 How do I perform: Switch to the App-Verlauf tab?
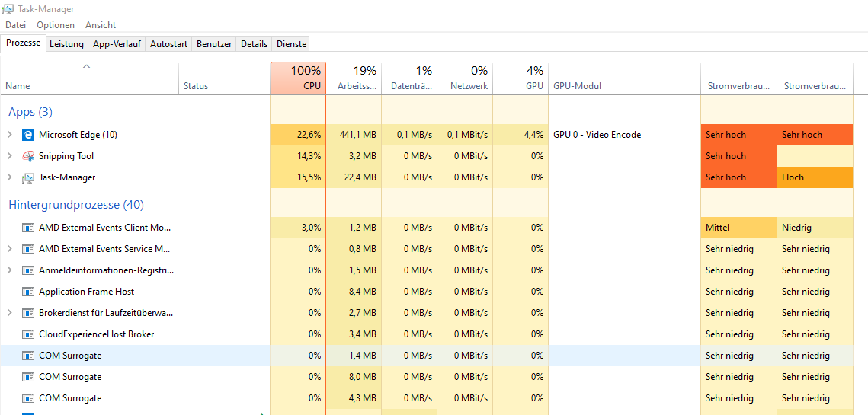click(117, 44)
